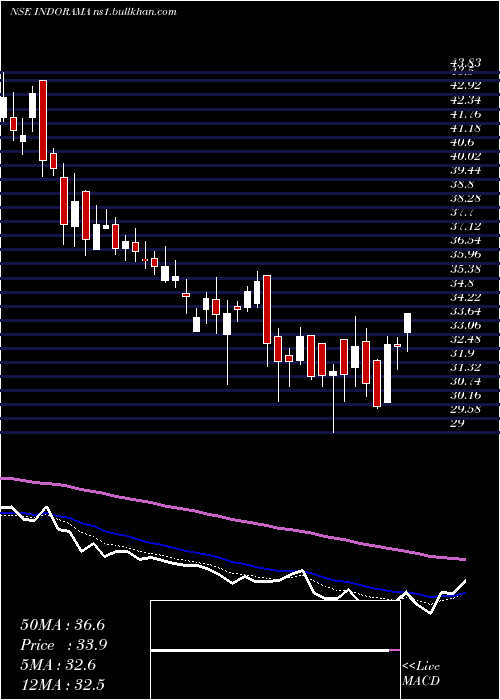Viewport: 500px width, 700px height.
Task: Click the 43.83 top price label
Action: [x=466, y=63]
